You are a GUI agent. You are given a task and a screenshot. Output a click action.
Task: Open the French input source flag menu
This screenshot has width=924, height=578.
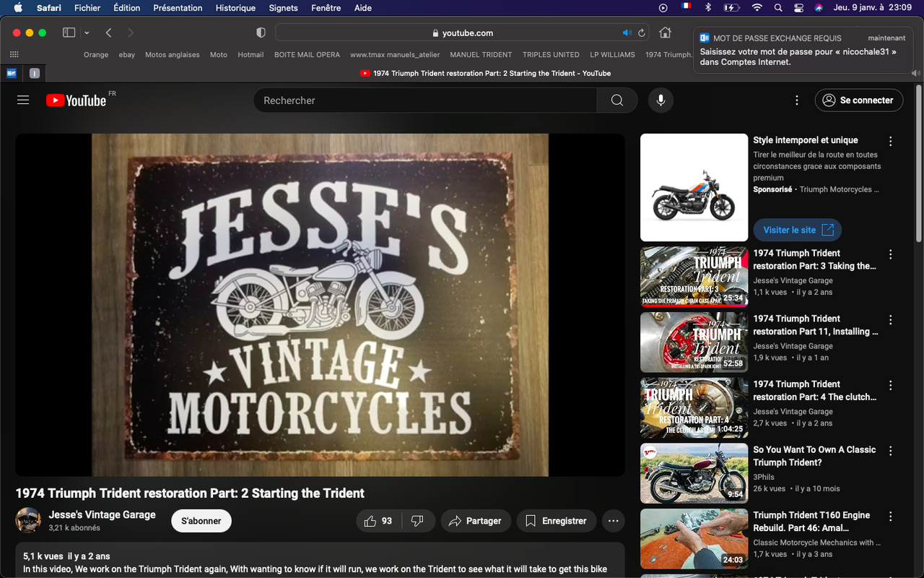pos(685,7)
